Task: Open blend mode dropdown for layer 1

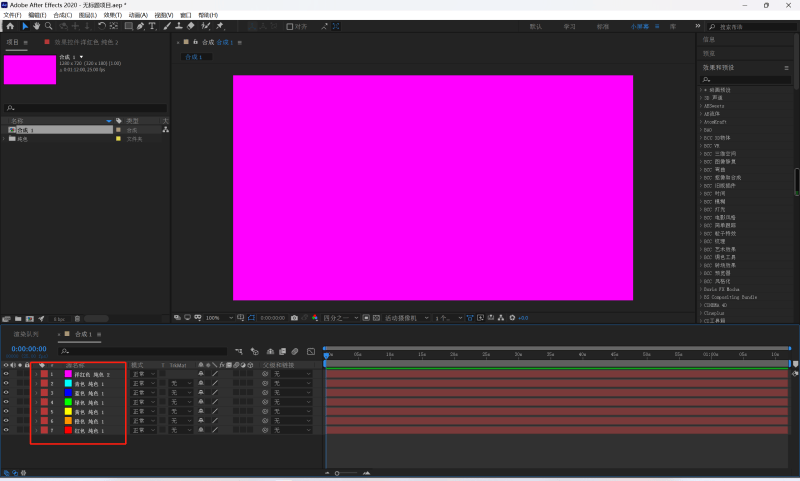Action: (x=144, y=374)
